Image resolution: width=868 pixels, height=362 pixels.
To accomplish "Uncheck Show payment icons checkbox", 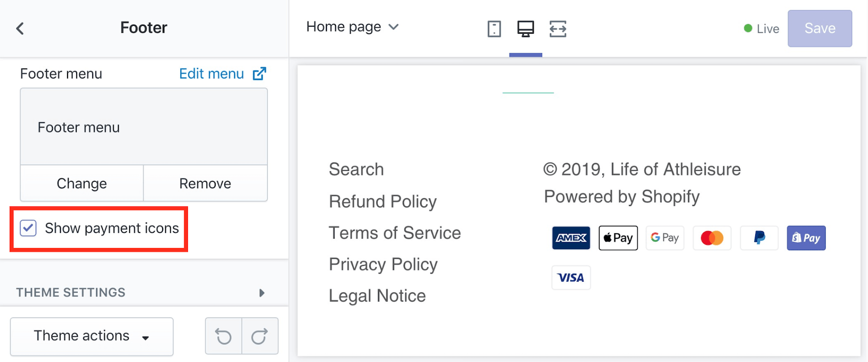I will (x=28, y=228).
